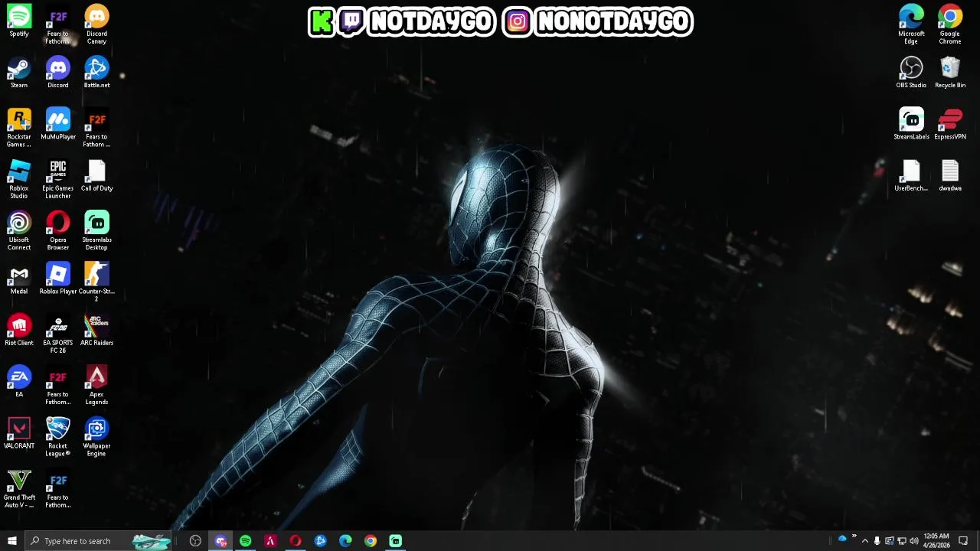The image size is (980, 551).
Task: Select the Streamlabs Desktop shortcut
Action: coord(96,230)
